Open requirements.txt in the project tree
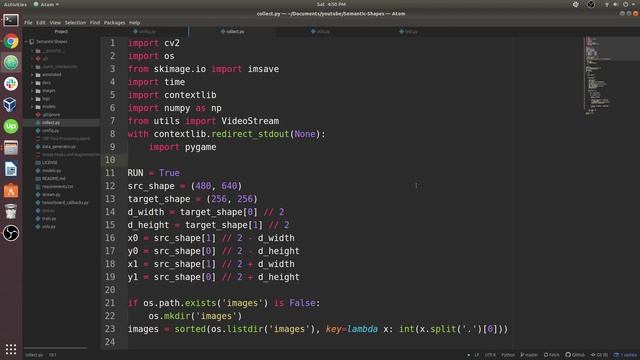 tap(57, 187)
